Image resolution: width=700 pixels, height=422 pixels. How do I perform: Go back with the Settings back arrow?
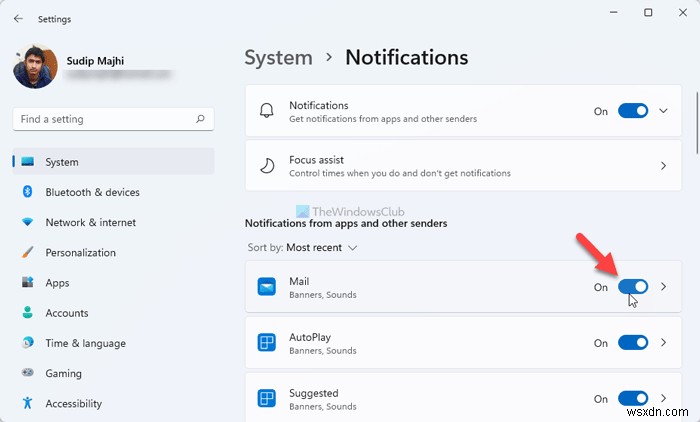(18, 19)
